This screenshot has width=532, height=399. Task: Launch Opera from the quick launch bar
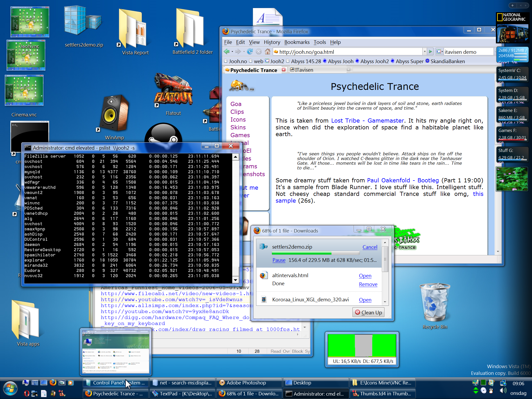tap(26, 393)
